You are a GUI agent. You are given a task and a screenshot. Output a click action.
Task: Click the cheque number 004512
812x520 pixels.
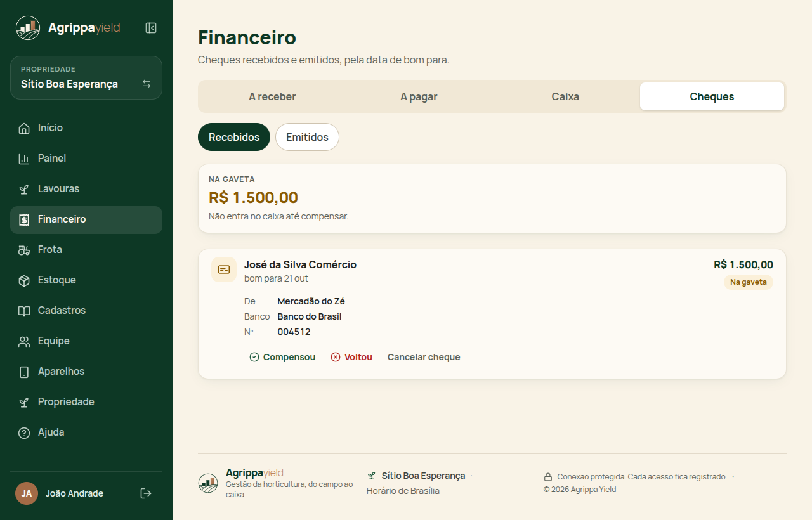click(294, 332)
